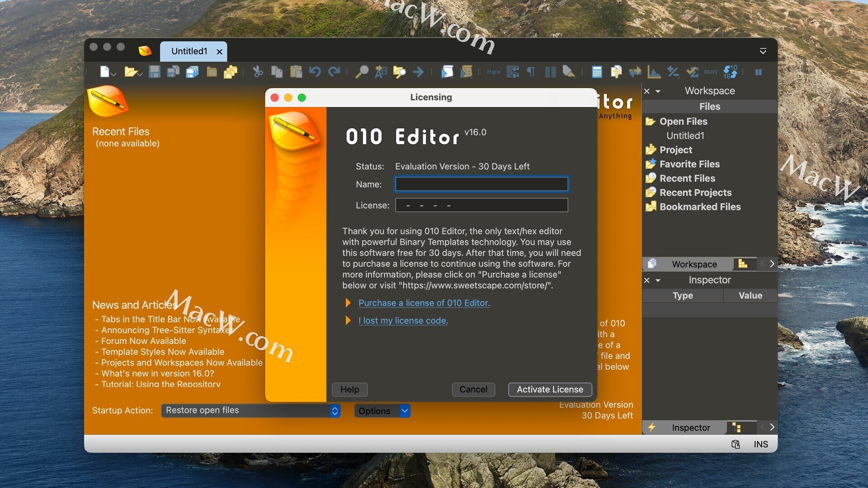Toggle the word wrap icon
868x488 pixels.
click(513, 72)
